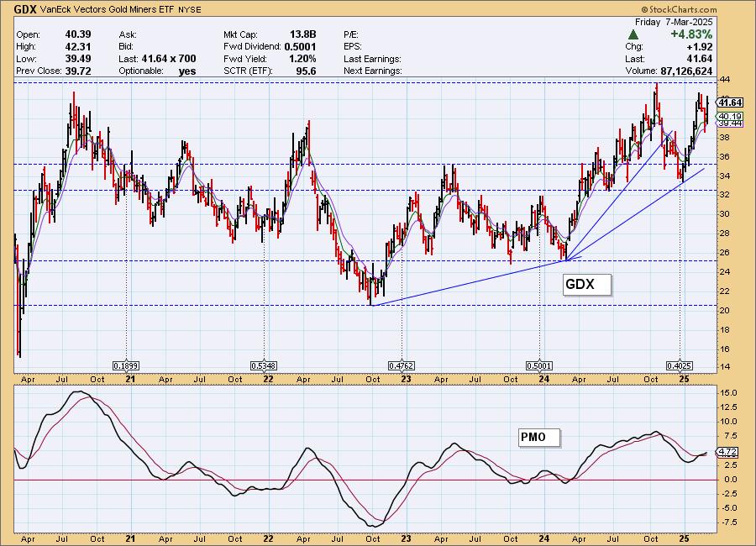Viewport: 756px width, 546px height.
Task: Click the GDX ticker symbol in the header
Action: coord(25,9)
